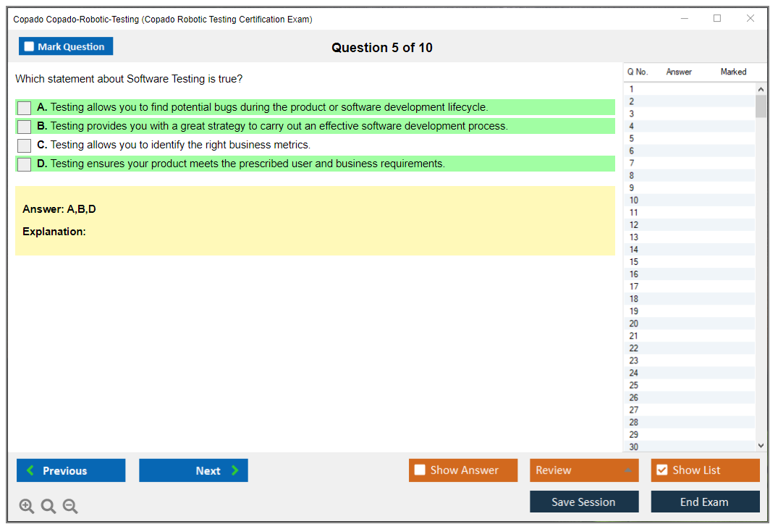Click the zoom out magnifier icon
778x532 pixels.
(70, 507)
